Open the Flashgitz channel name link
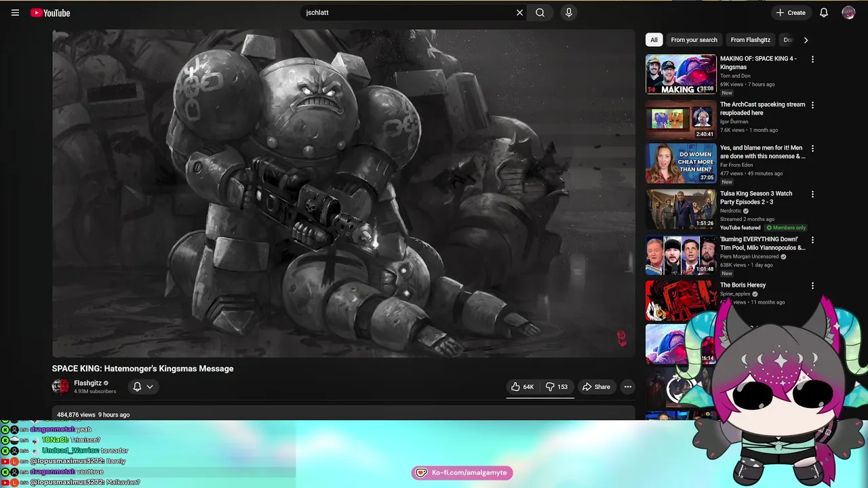Image resolution: width=868 pixels, height=488 pixels. [87, 383]
